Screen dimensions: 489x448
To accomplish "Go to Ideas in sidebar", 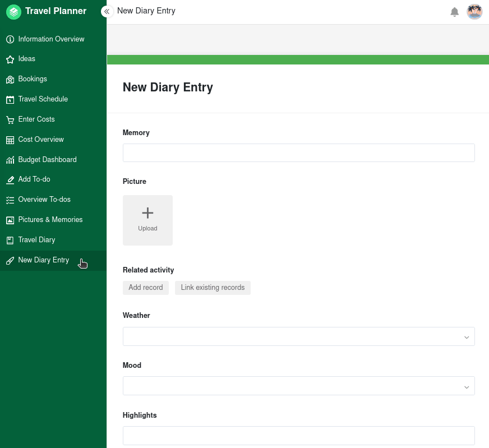I will pos(53,59).
